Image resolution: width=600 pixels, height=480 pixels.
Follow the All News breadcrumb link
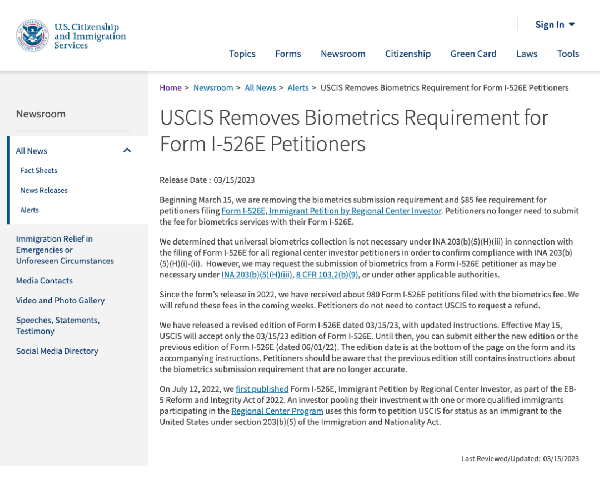(x=260, y=88)
